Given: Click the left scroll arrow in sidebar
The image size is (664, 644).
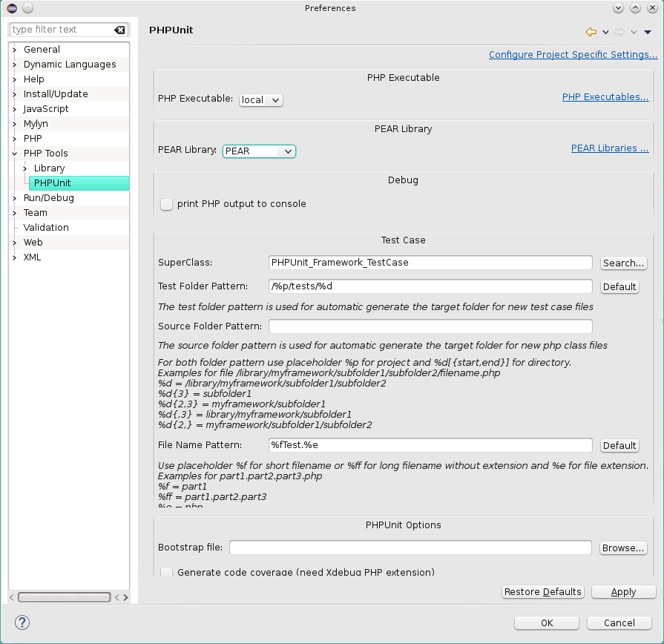Looking at the screenshot, I should coord(13,597).
